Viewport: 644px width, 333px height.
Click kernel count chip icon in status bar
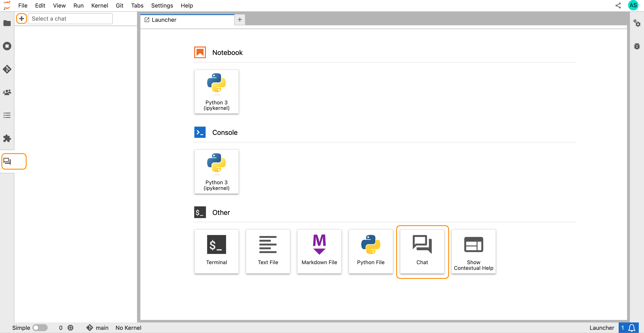click(x=70, y=328)
